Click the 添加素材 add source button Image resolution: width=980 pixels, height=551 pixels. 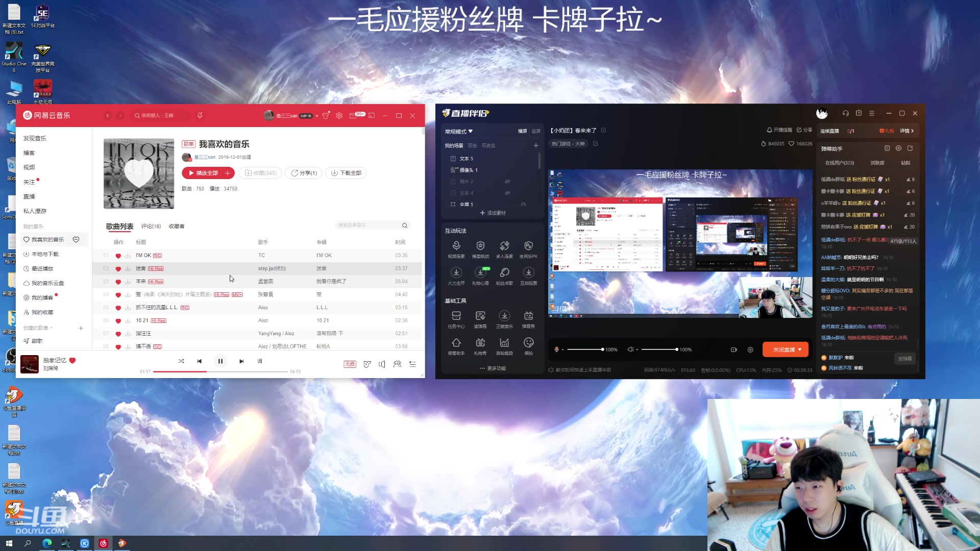(x=493, y=213)
